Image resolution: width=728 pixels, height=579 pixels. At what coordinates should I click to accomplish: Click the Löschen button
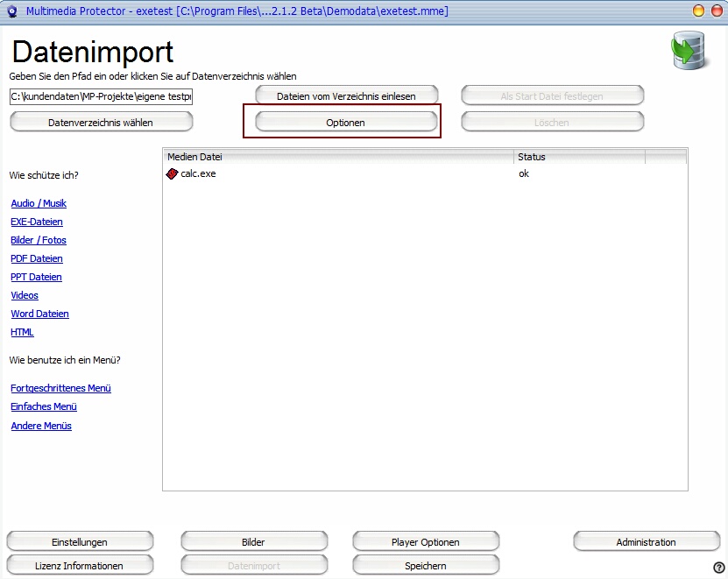[x=552, y=123]
